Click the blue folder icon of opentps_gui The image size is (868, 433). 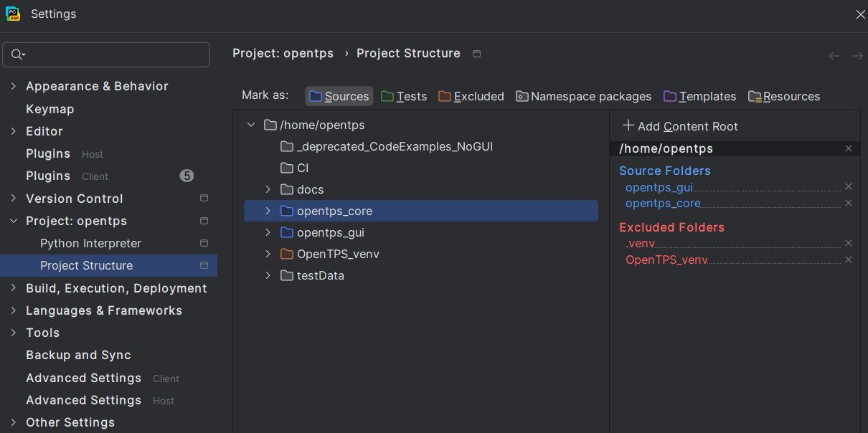click(287, 232)
